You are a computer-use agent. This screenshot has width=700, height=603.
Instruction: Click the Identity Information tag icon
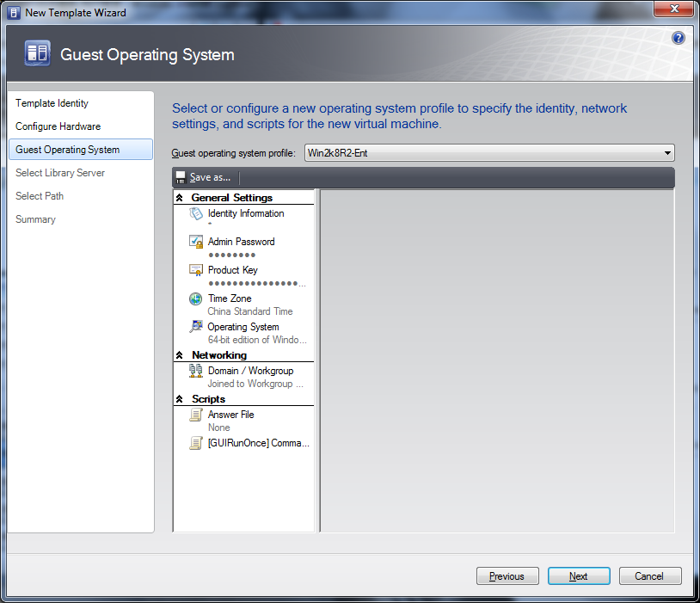click(196, 214)
